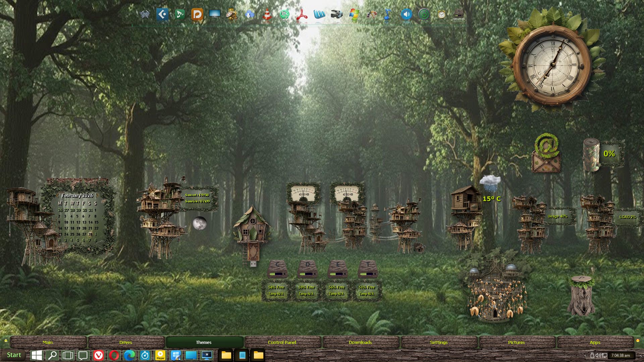Advance calendar to next month arrow

[x=97, y=195]
